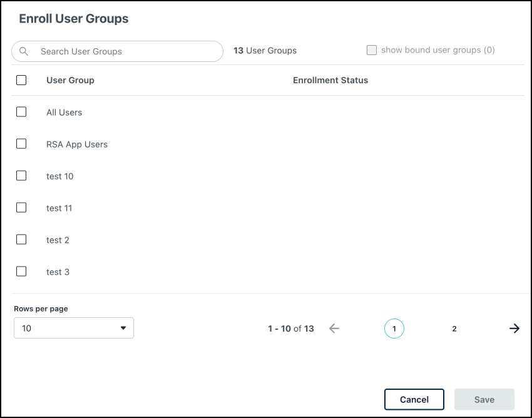Select the test 3 checkbox
Screen dimensions: 532x418
21,271
